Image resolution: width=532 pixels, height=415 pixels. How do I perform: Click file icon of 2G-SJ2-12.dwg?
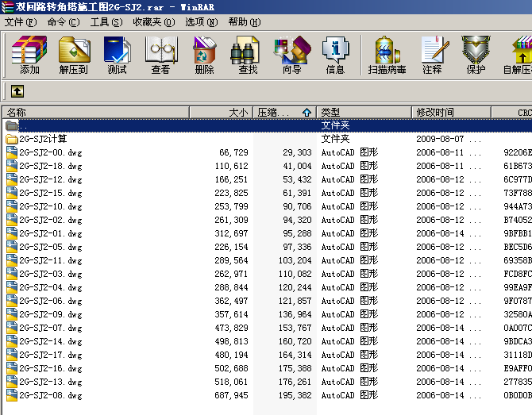(12, 179)
